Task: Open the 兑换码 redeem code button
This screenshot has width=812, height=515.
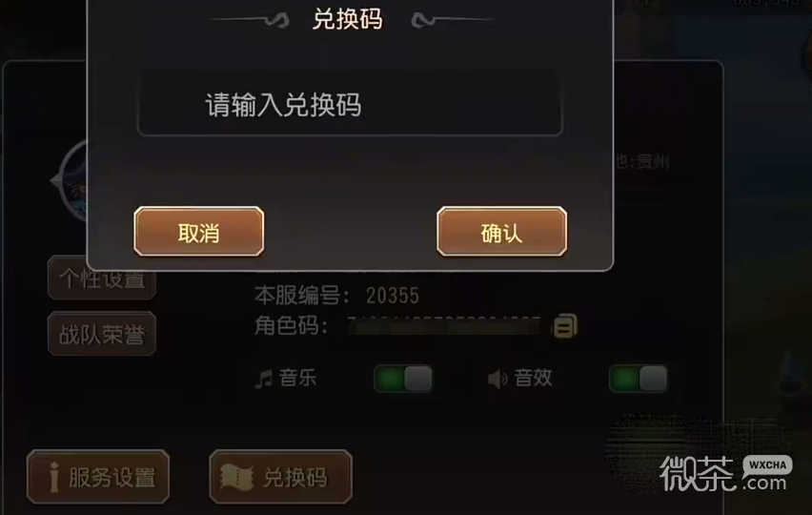Action: [281, 477]
